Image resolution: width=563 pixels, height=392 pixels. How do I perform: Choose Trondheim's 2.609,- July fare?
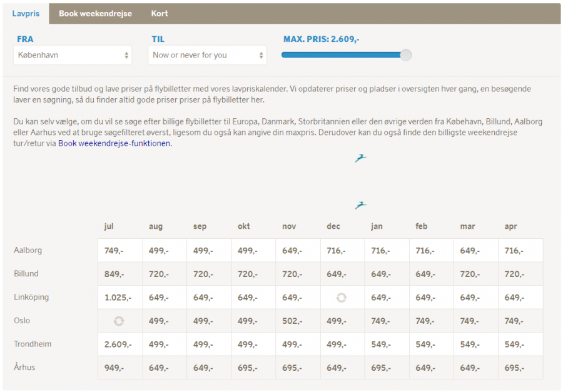tap(118, 344)
